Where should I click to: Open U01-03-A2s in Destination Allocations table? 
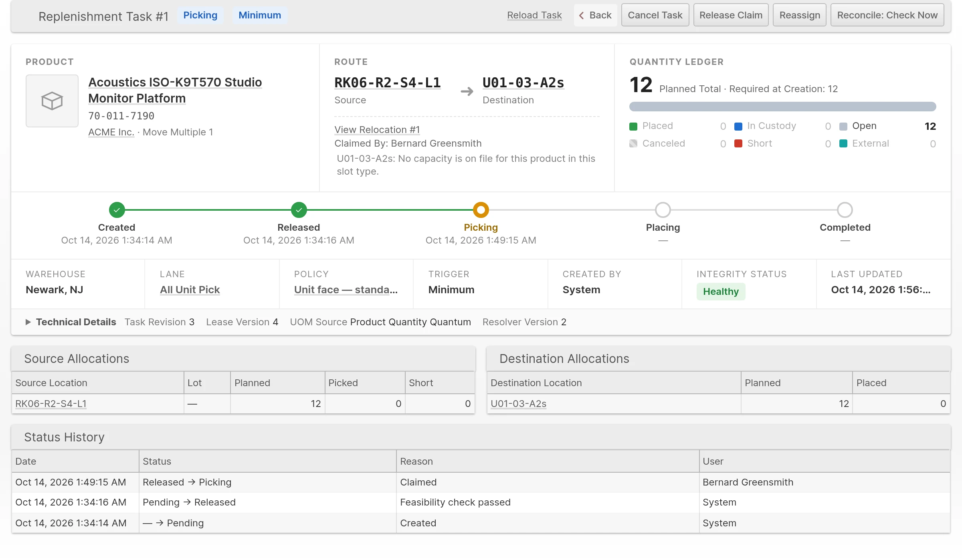[518, 404]
